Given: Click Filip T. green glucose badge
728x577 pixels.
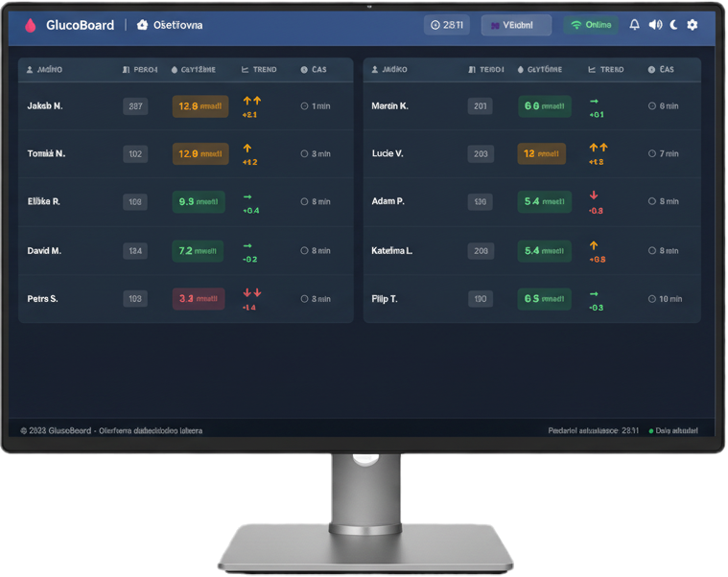Looking at the screenshot, I should pyautogui.click(x=544, y=299).
